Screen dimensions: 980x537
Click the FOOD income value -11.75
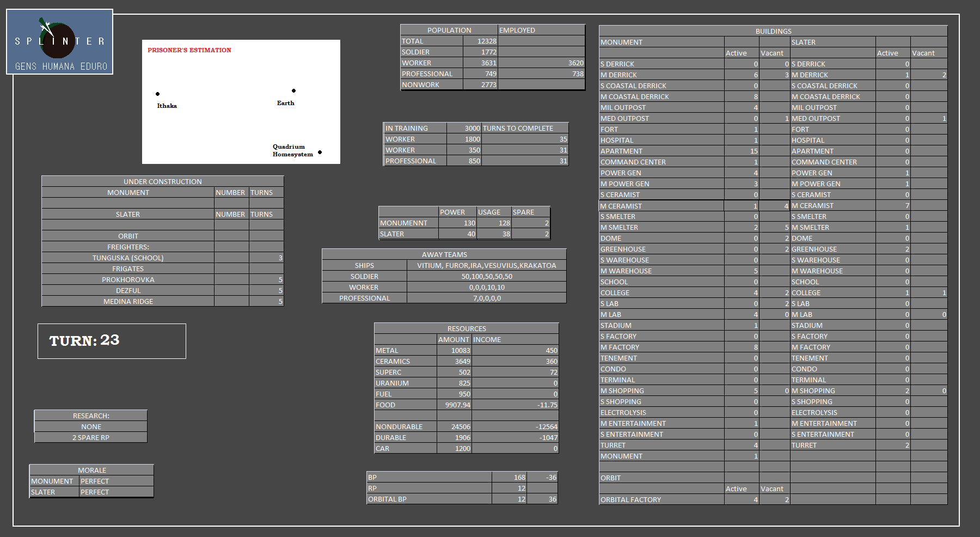(514, 405)
